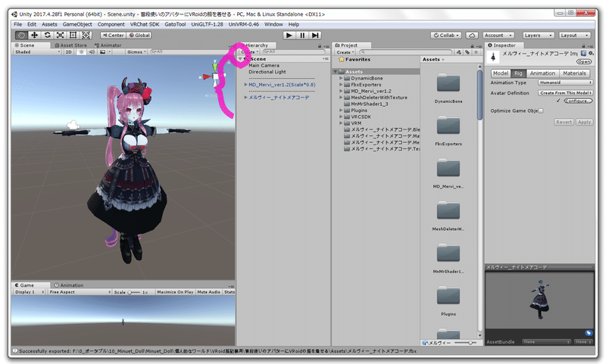Toggle Mute Audio in Game view
The image size is (606, 364).
point(209,292)
